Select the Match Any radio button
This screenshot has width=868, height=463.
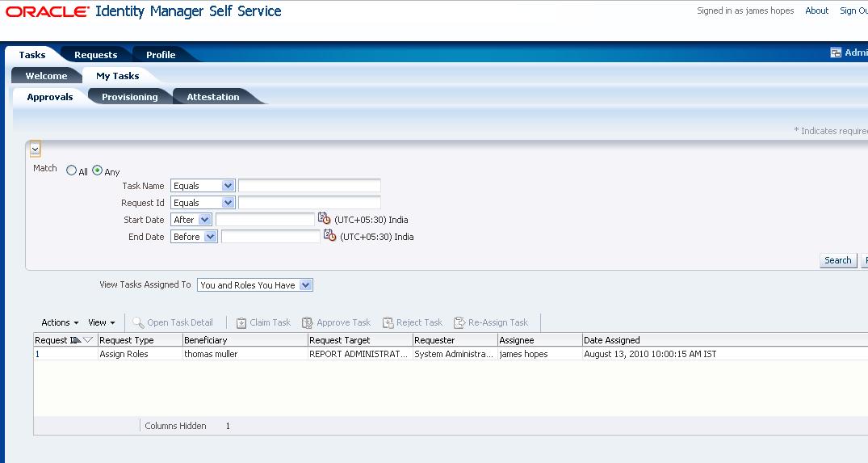point(98,170)
